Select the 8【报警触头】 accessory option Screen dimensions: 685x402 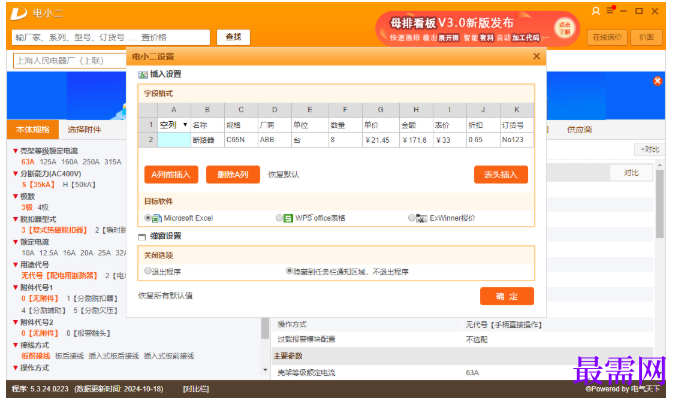(x=88, y=333)
